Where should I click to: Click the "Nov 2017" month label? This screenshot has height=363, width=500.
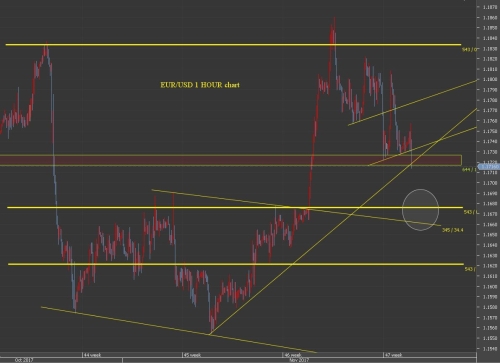click(299, 360)
